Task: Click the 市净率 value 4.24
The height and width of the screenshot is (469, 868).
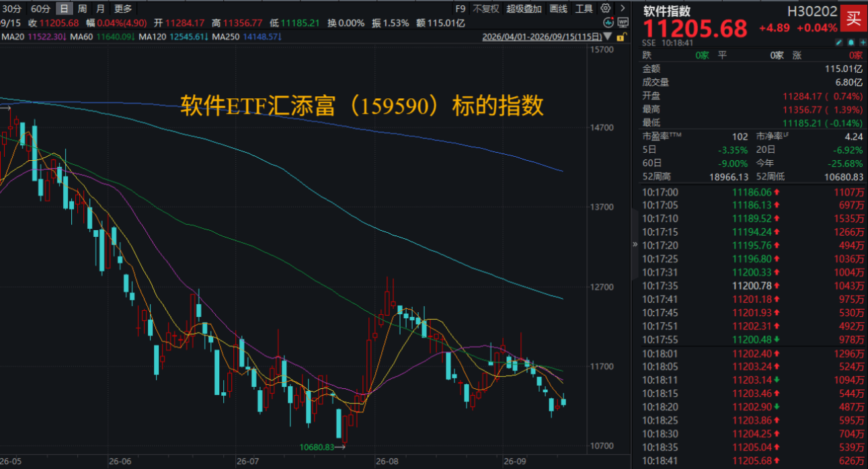Action: (x=854, y=136)
